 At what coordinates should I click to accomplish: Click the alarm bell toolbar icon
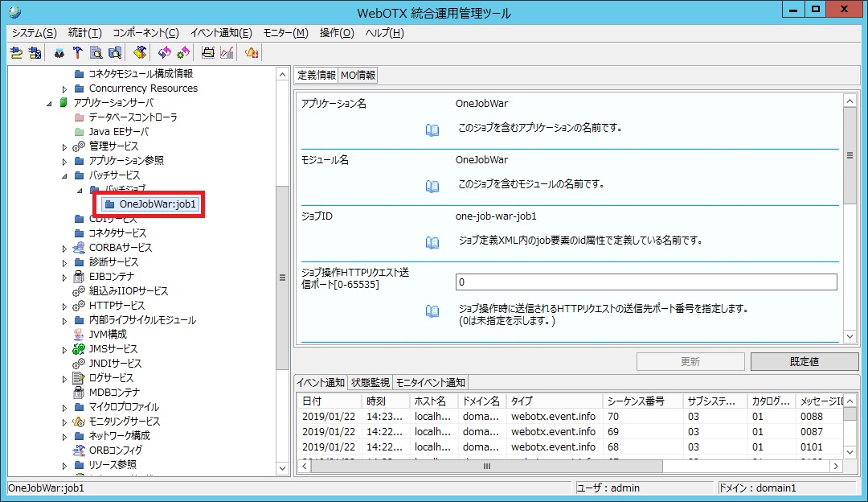(252, 53)
